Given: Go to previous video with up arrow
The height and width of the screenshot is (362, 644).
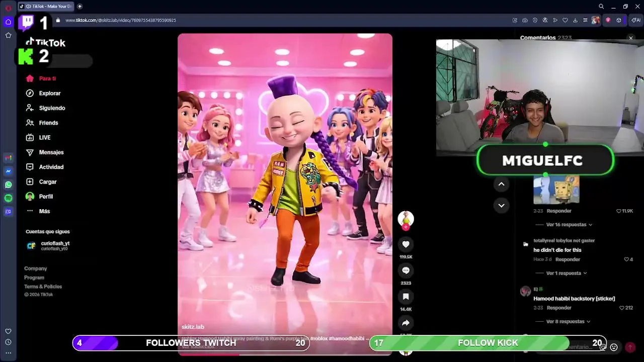Looking at the screenshot, I should [x=501, y=184].
